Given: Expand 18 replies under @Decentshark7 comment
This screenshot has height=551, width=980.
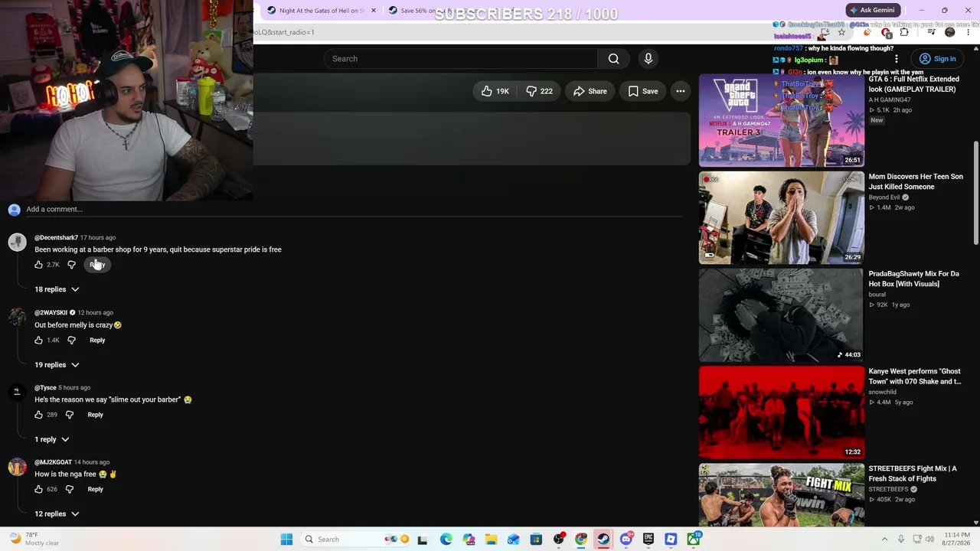Looking at the screenshot, I should [57, 289].
